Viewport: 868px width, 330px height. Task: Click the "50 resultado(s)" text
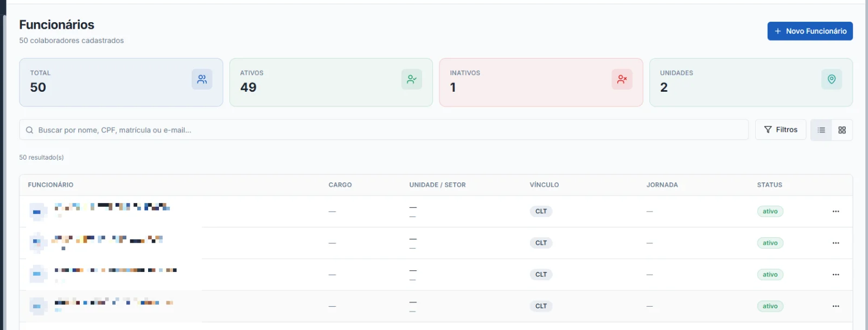(41, 157)
